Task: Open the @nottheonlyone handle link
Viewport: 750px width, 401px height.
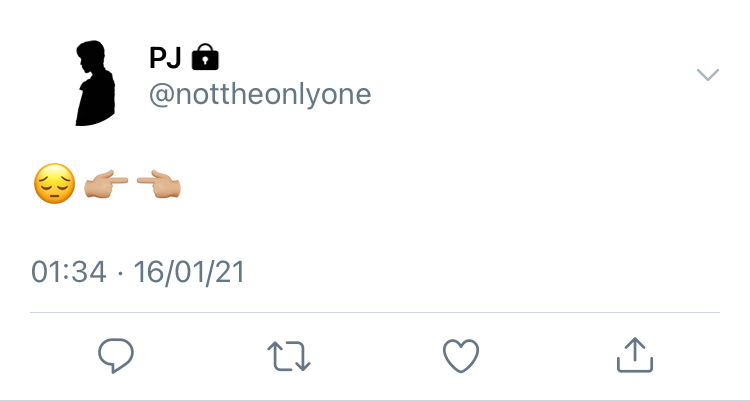Action: coord(260,95)
